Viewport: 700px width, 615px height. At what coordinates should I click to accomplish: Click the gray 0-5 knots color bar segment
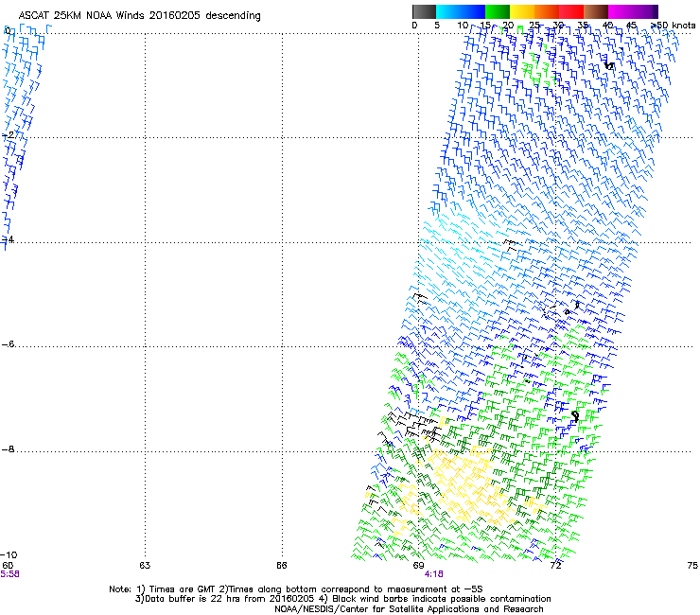424,11
